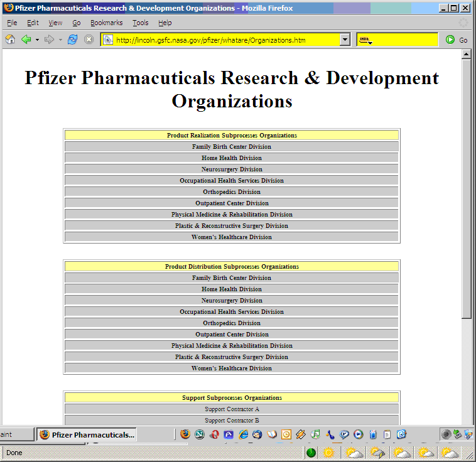Launch Windows Media Player from quick launch
This screenshot has width=476, height=462.
pyautogui.click(x=358, y=434)
